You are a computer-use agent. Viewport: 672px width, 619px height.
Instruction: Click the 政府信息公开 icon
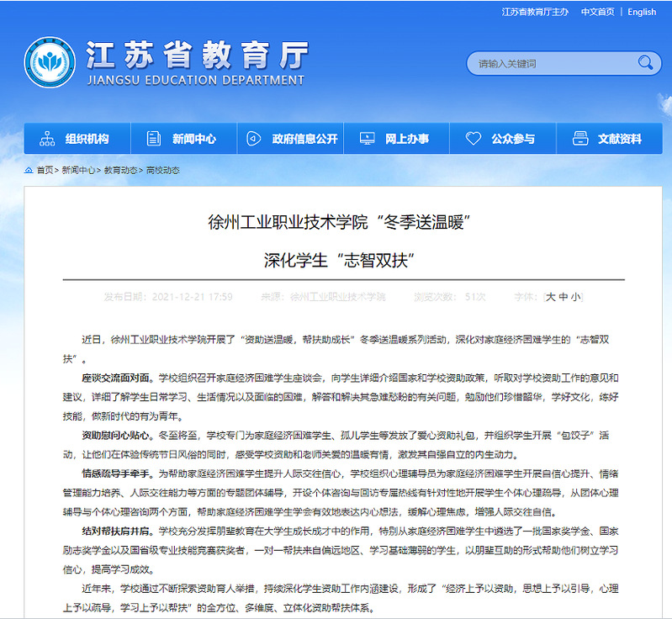pyautogui.click(x=255, y=139)
